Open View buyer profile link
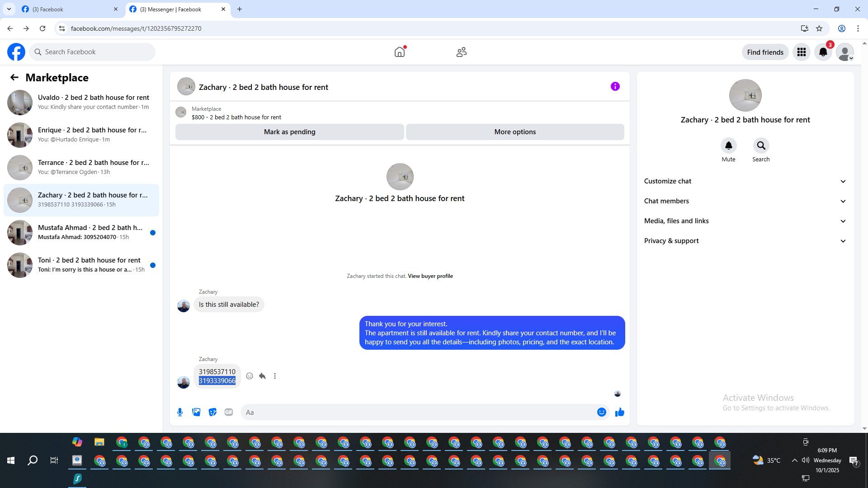Image resolution: width=868 pixels, height=488 pixels. pyautogui.click(x=430, y=276)
